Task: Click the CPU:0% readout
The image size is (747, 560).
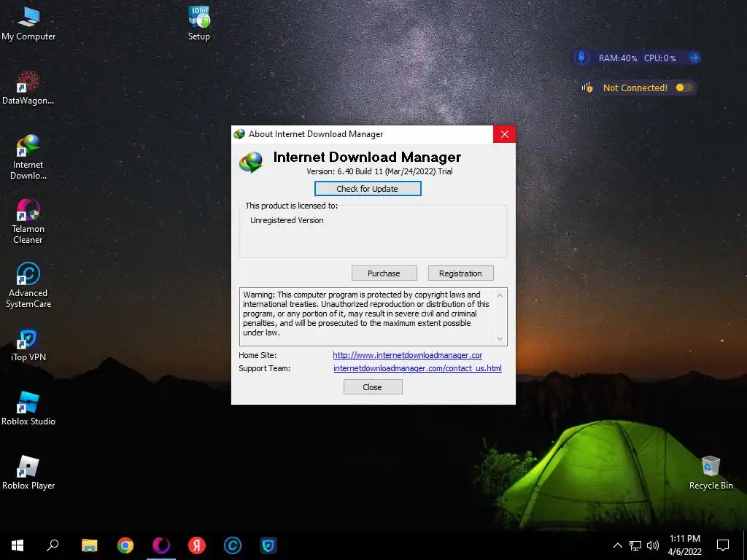Action: tap(659, 58)
